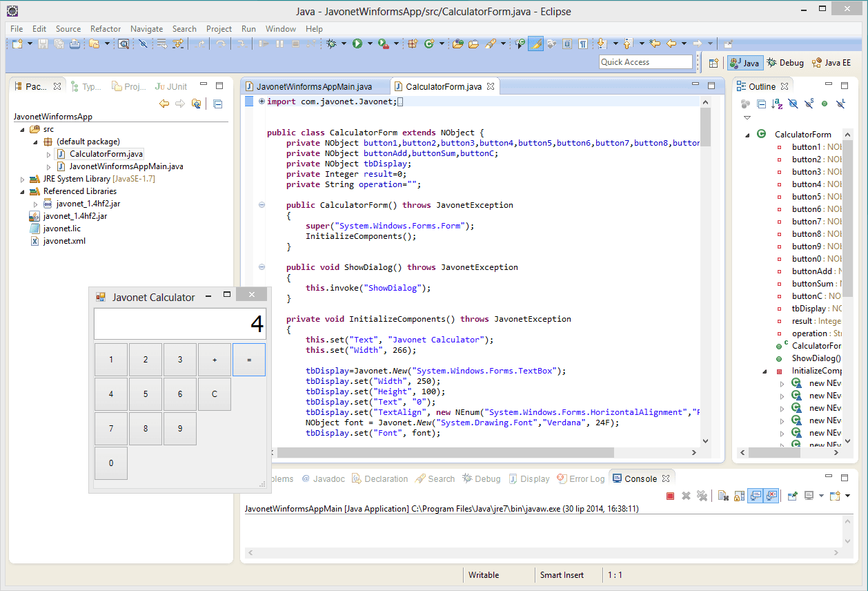Click the editor's horizontal scrollbar thumb
The width and height of the screenshot is (868, 591).
(446, 453)
